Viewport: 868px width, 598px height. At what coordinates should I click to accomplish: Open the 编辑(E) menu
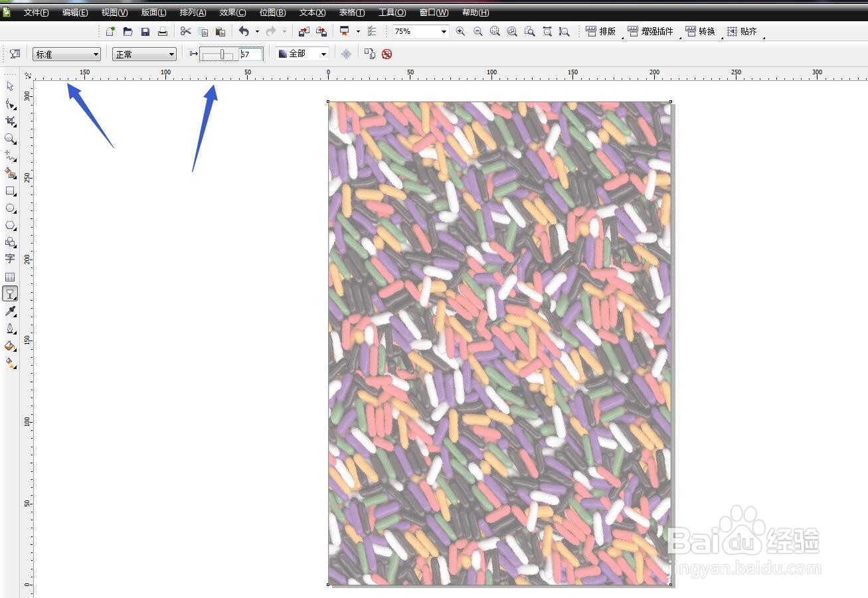pos(75,13)
